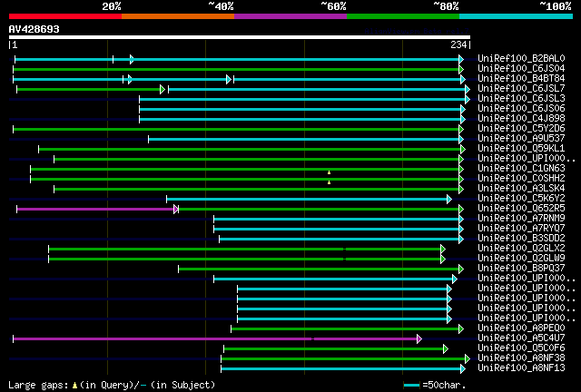581x392 pixels.
Task: Click the end arrowhead of UniRef100_A8NF38 alignment
Action: coord(468,359)
